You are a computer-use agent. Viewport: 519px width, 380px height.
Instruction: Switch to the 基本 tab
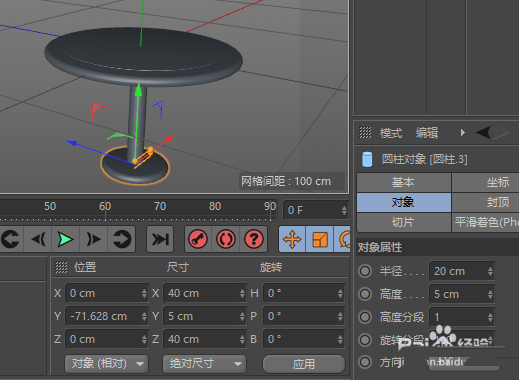[404, 182]
